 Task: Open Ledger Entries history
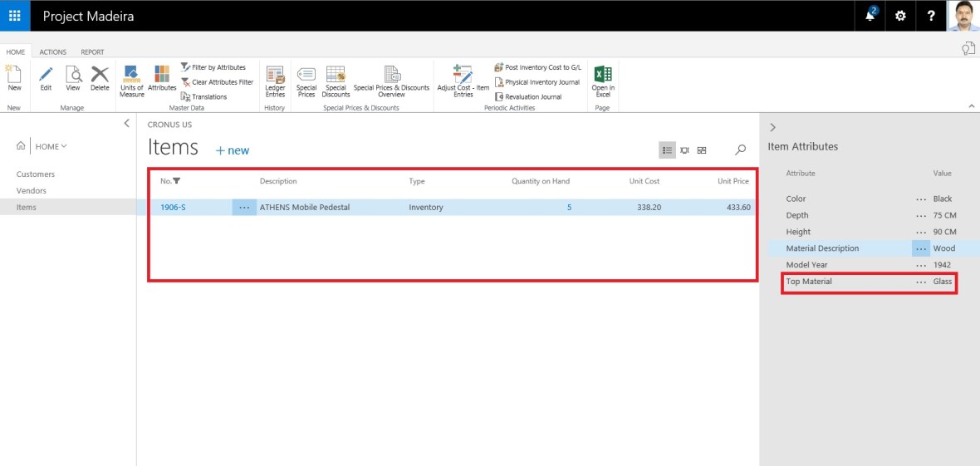[275, 80]
